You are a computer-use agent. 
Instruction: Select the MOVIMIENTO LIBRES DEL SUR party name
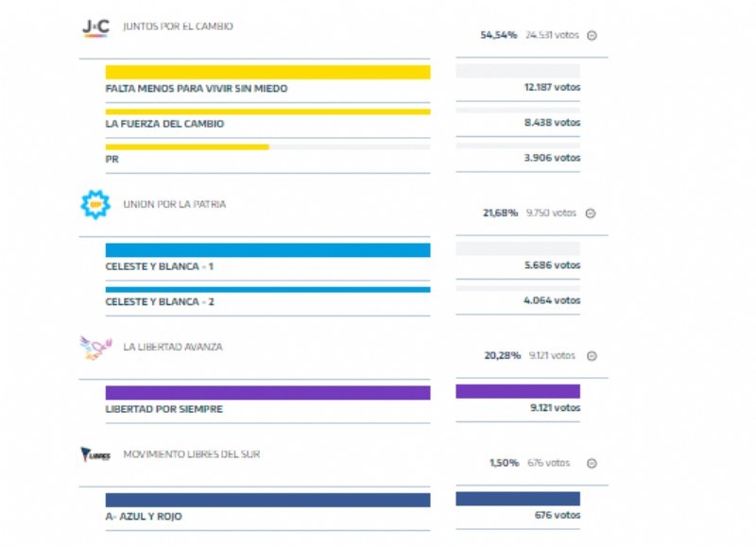coord(192,454)
